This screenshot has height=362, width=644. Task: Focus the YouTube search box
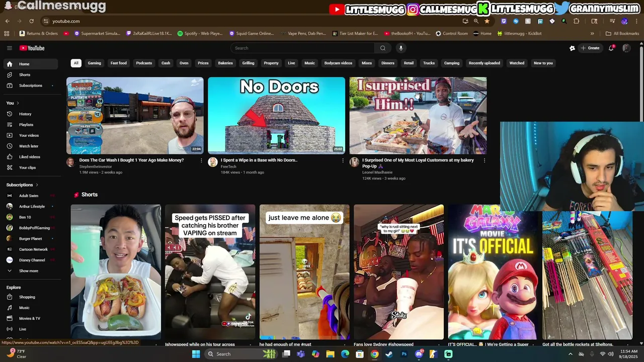302,48
